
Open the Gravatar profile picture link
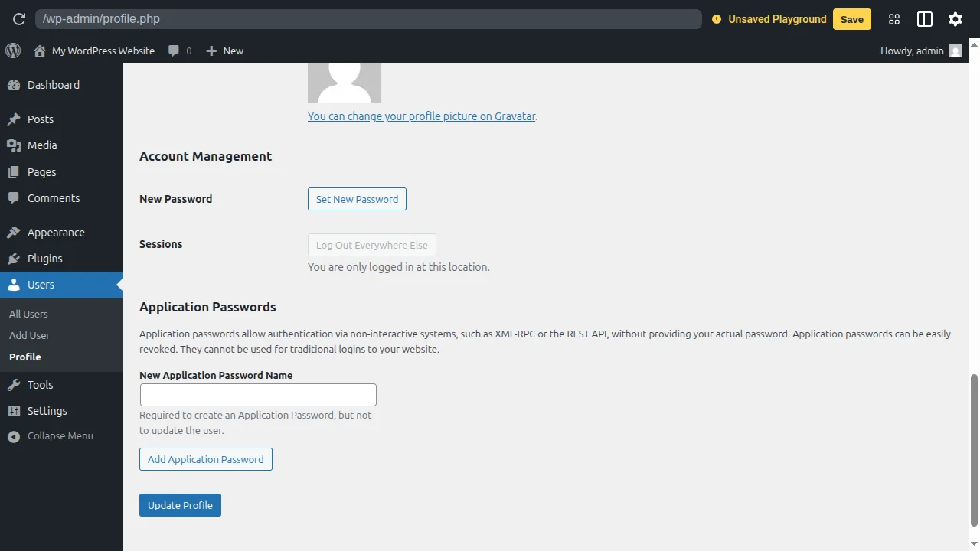click(422, 116)
